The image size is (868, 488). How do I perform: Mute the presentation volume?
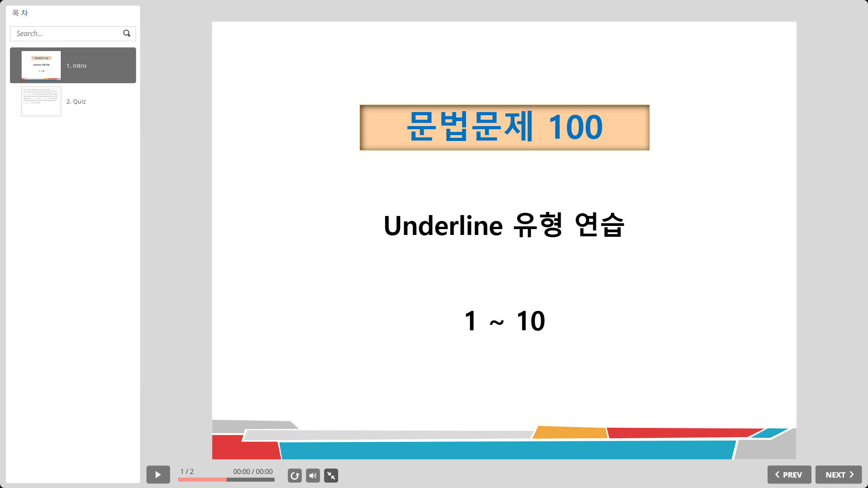point(313,475)
